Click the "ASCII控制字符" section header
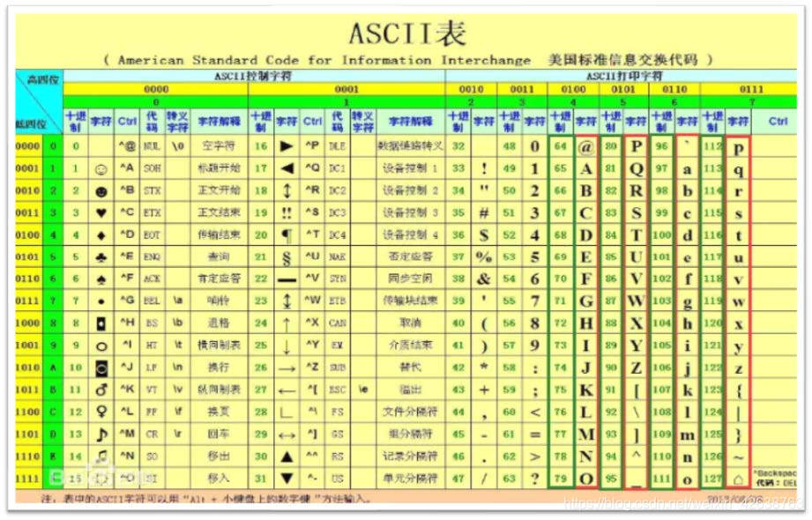Viewport: 812px width, 520px height. [253, 76]
